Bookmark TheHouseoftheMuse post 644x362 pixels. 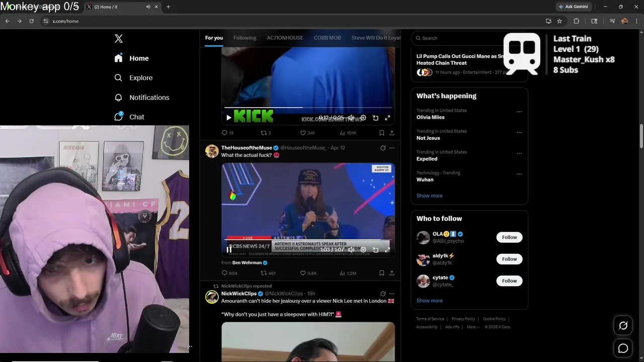coord(381,273)
